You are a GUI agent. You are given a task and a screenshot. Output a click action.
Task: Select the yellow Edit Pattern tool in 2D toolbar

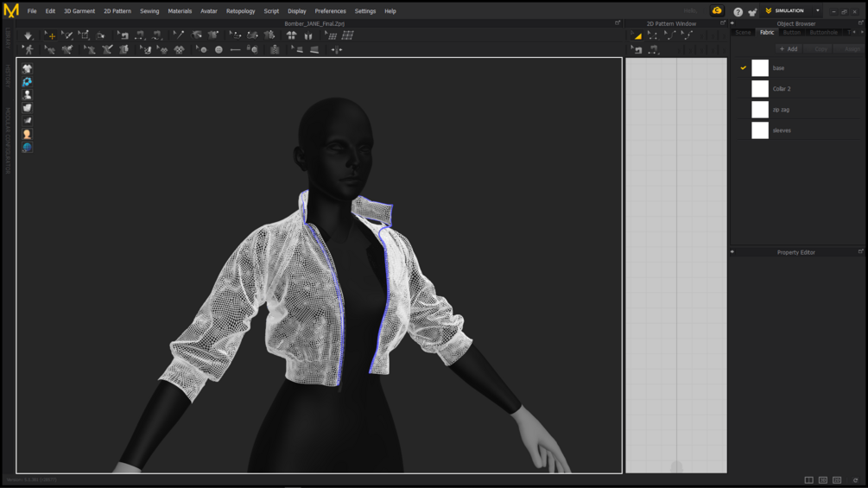(x=637, y=35)
